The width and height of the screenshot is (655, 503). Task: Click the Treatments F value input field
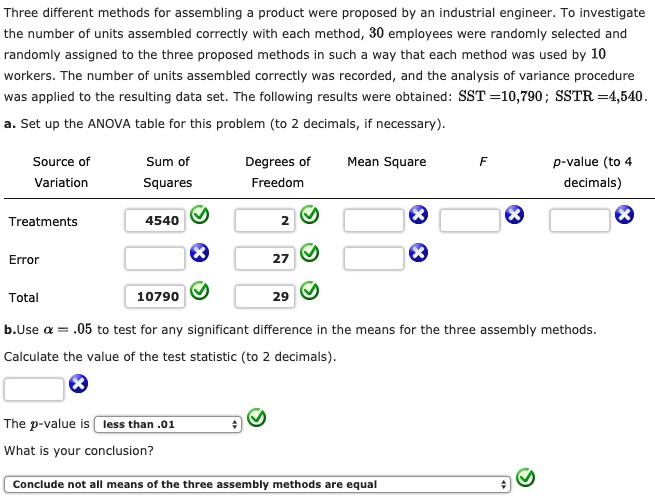click(470, 221)
